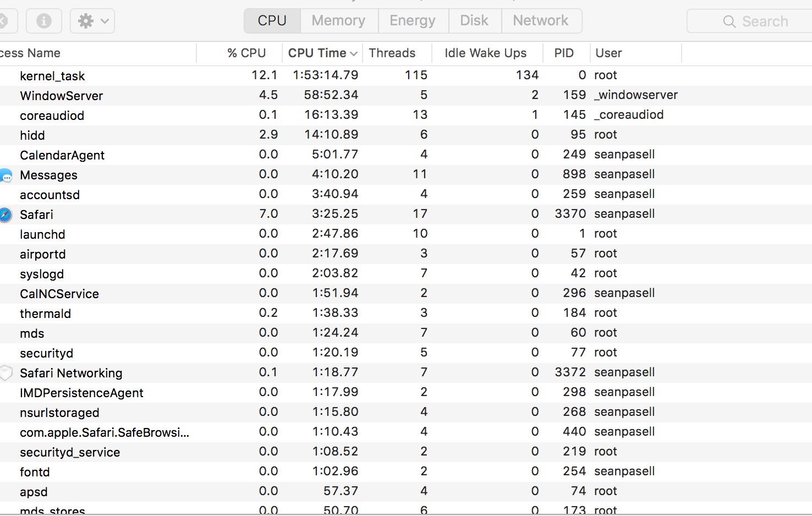Click the _coreaudiod user cell
The height and width of the screenshot is (516, 812).
[629, 114]
